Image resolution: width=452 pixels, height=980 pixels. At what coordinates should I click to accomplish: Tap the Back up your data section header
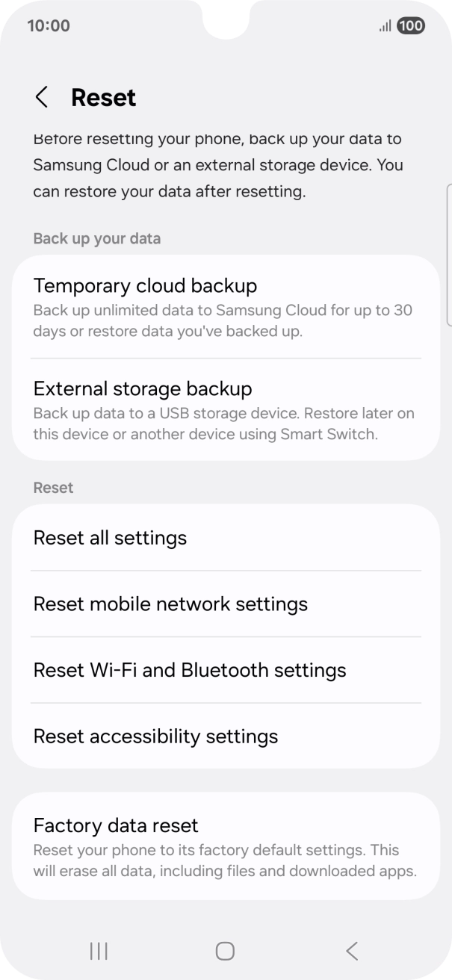97,238
